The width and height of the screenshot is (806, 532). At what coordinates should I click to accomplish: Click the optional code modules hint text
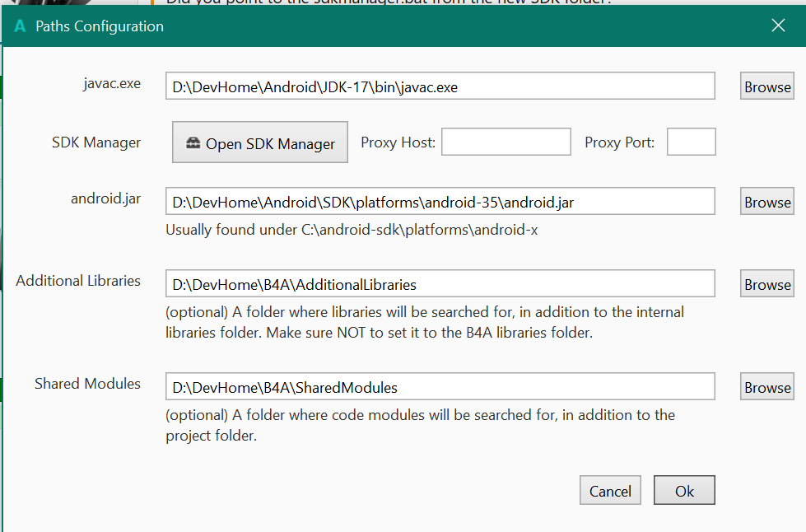[x=420, y=425]
